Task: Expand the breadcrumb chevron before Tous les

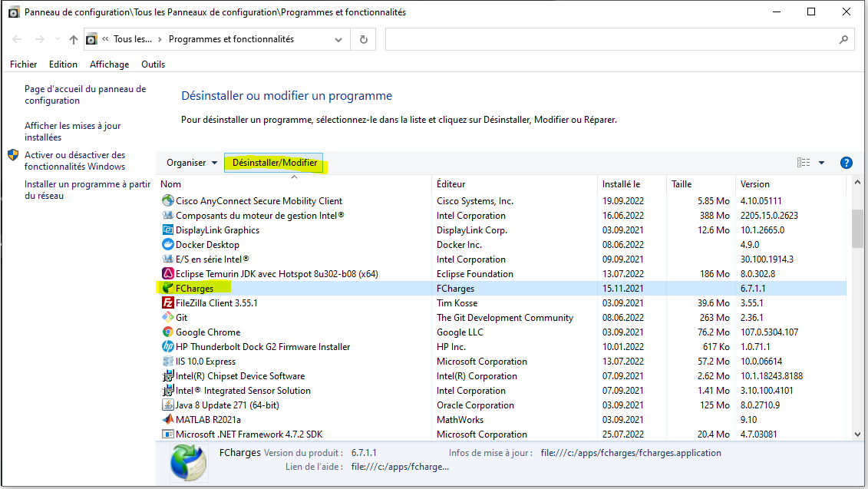Action: pyautogui.click(x=105, y=38)
